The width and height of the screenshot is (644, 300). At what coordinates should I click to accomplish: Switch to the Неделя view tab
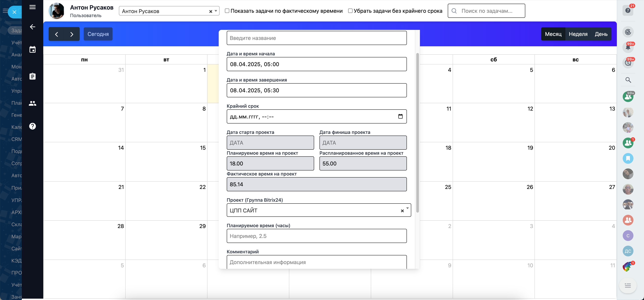point(578,34)
